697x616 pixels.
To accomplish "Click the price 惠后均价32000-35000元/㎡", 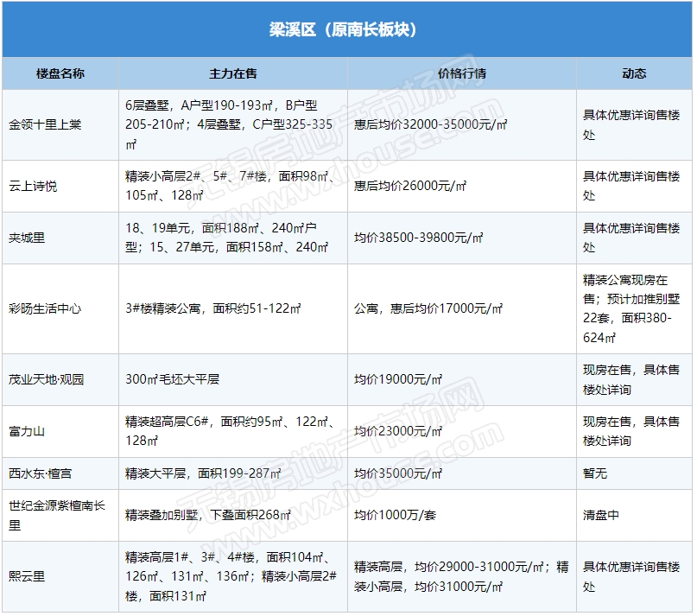I will point(430,124).
